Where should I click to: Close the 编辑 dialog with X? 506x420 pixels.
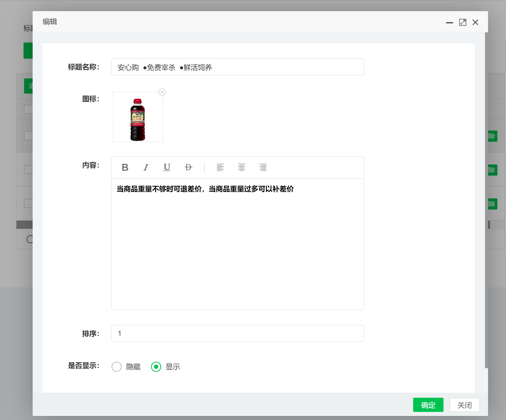(475, 22)
